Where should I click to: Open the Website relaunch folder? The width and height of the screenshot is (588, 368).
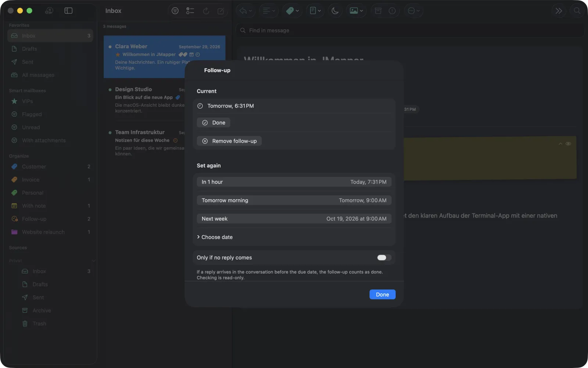tap(50, 232)
